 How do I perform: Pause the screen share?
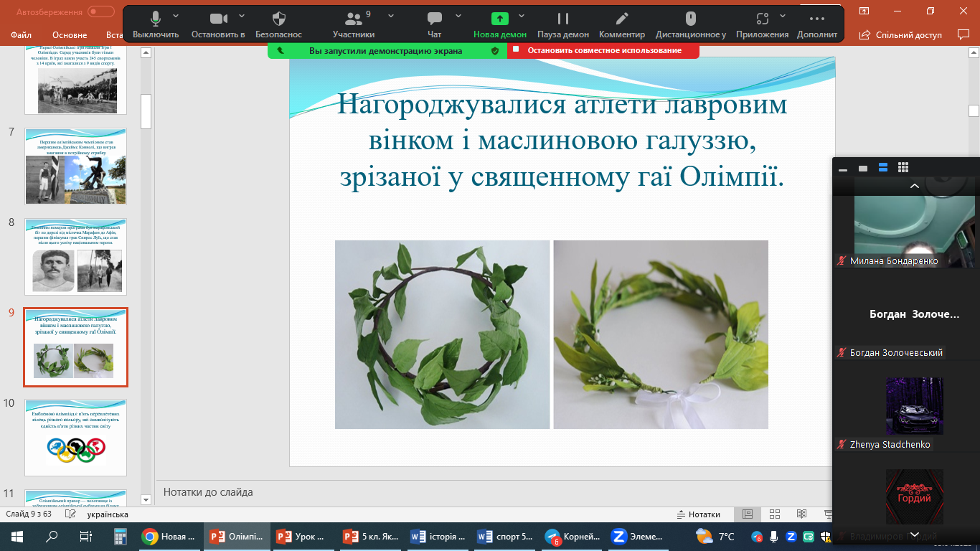click(x=563, y=24)
